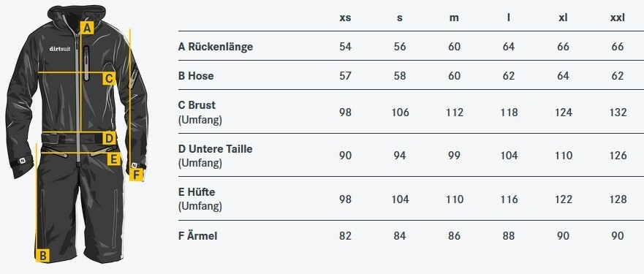Select the yellow E hip marker

114,159
